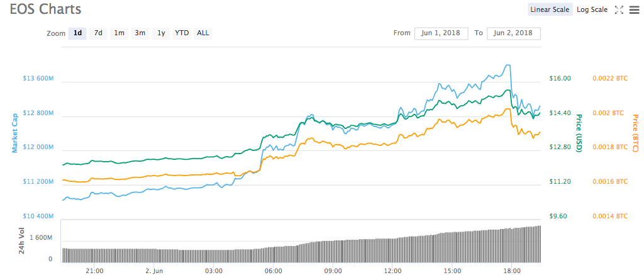The height and width of the screenshot is (275, 644).
Task: Toggle fullscreen chart view icon
Action: click(619, 10)
